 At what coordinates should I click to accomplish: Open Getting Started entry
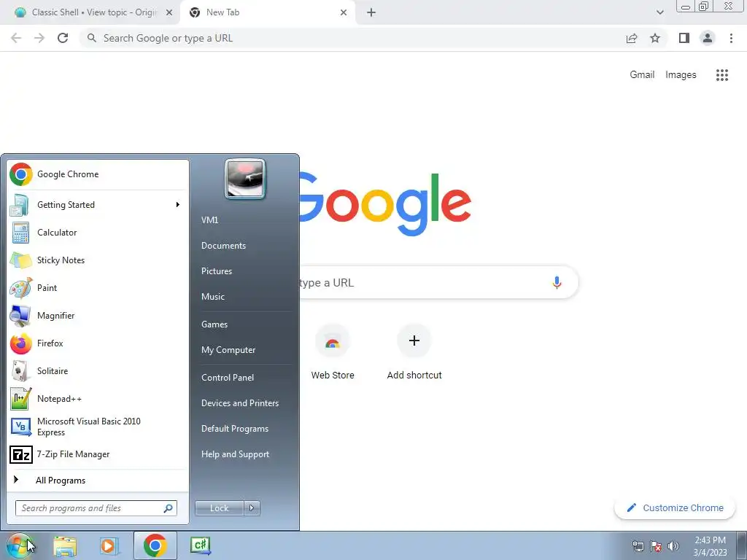[98, 205]
